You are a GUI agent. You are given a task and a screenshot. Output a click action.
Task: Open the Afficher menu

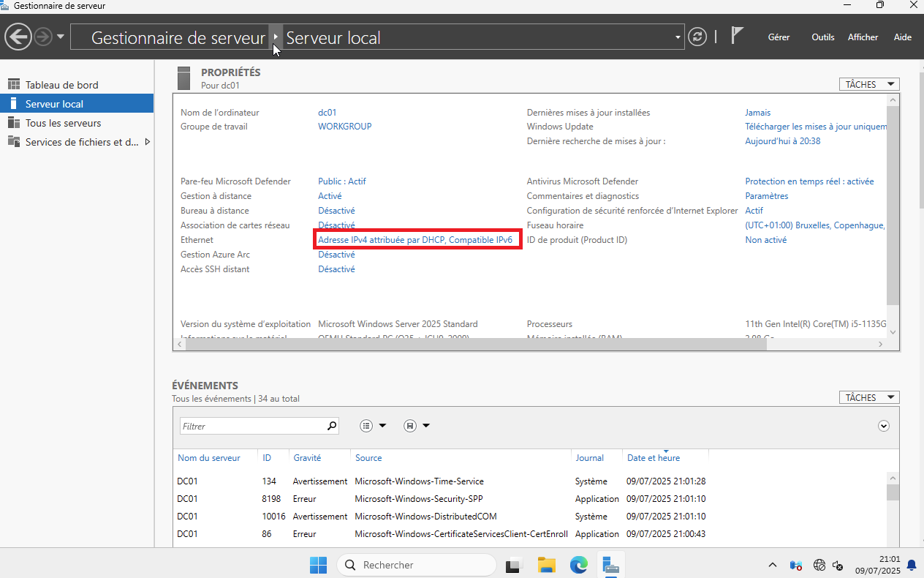point(863,37)
